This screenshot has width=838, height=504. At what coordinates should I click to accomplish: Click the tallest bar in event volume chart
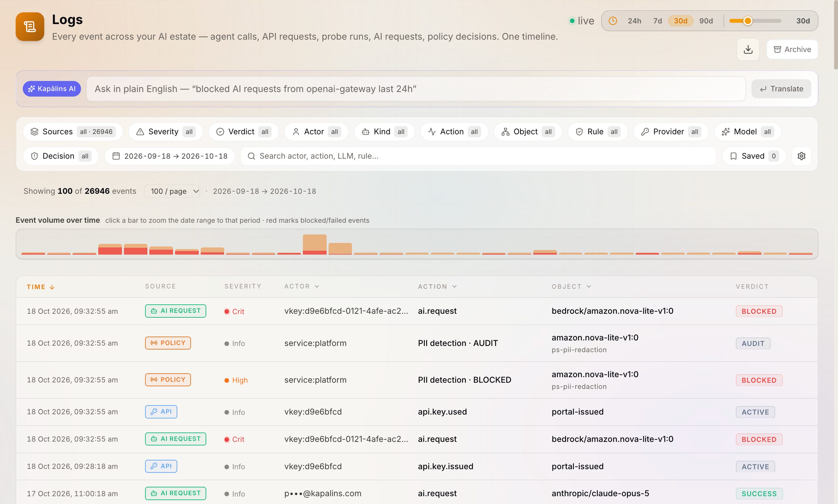click(315, 244)
